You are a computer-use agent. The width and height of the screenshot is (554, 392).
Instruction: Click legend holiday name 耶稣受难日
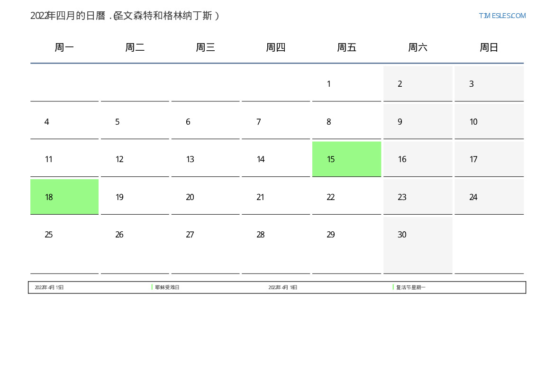point(167,288)
